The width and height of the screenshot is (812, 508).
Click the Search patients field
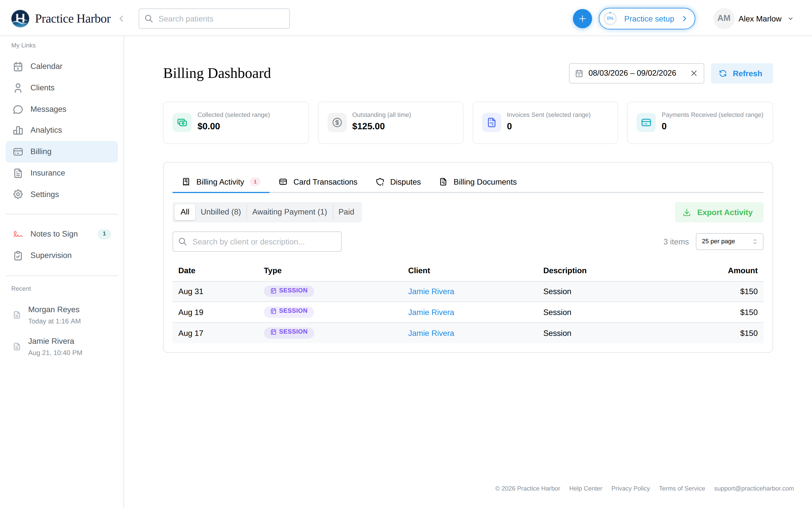[214, 19]
